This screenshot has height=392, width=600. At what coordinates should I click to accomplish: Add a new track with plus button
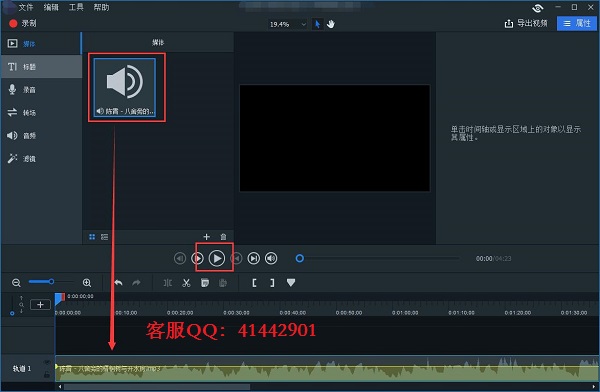click(40, 305)
